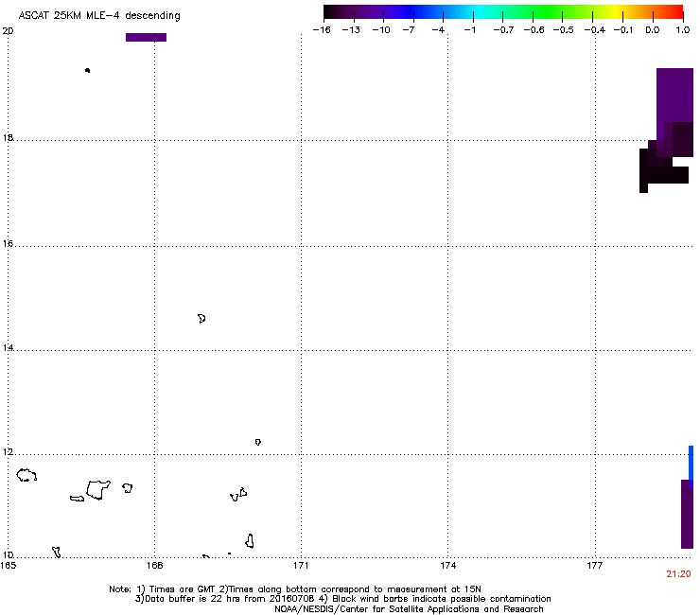Click the flat islet left of the large atoll
Screen dimensions: 700x615
78,499
